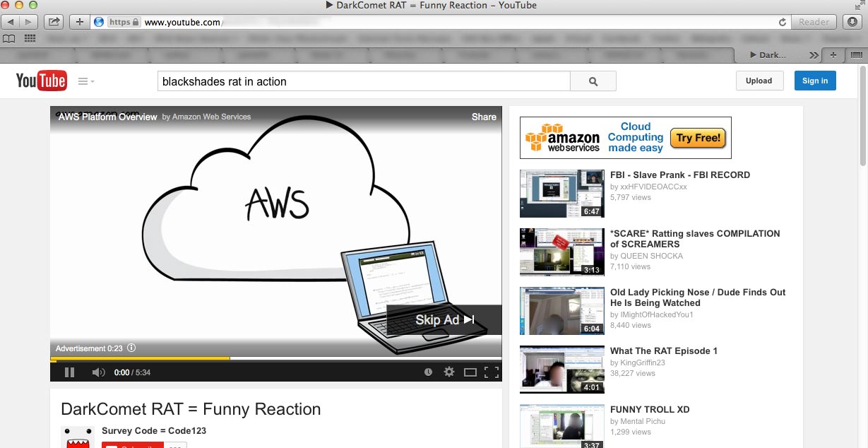Enter fullscreen mode in the player
Viewport: 868px width, 448px height.
(492, 372)
